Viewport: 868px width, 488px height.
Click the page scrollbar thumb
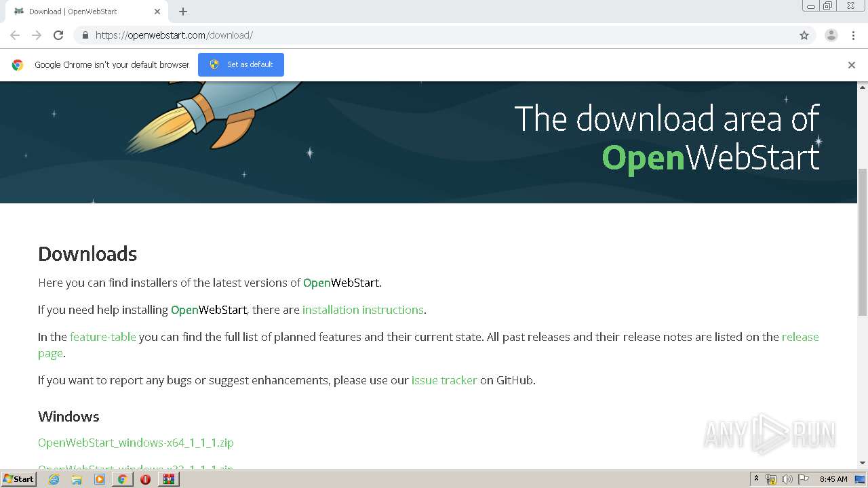863,242
